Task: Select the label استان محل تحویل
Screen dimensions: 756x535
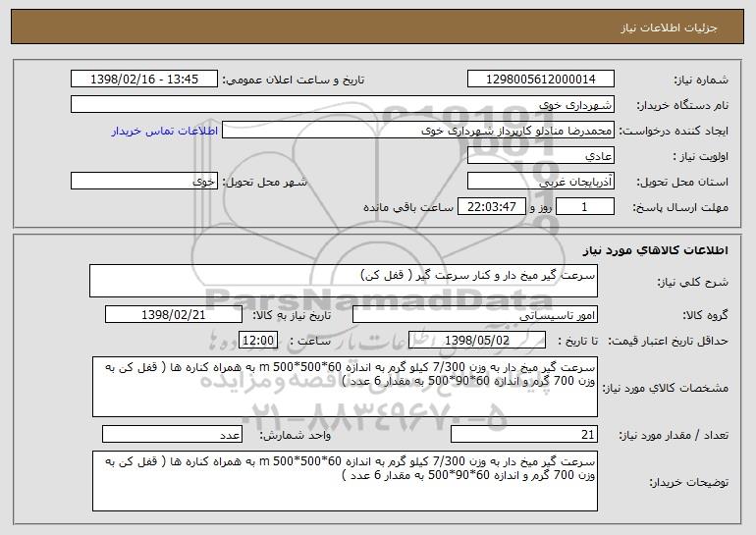Action: click(x=682, y=183)
